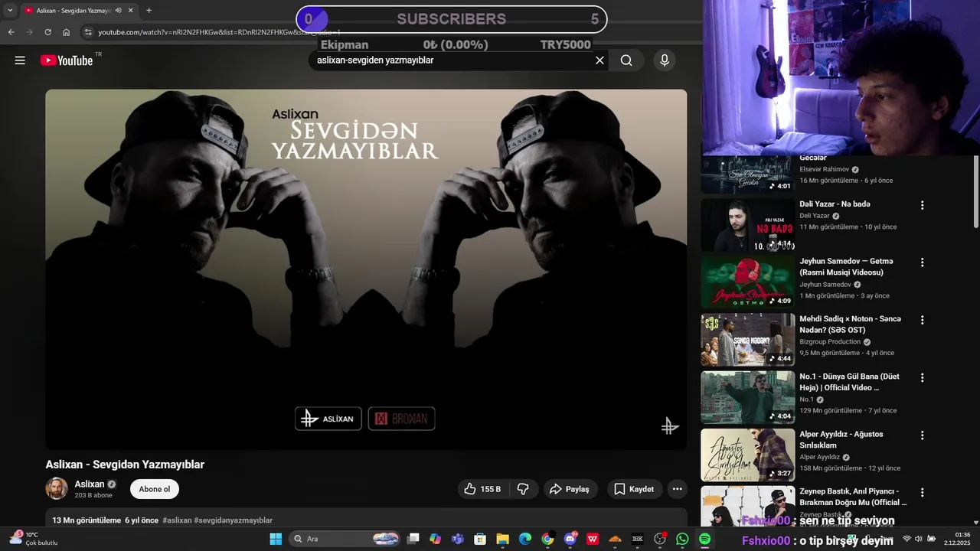Play No.1 - Dünya Gül Bana title
Screen dimensions: 980x551
(x=850, y=382)
